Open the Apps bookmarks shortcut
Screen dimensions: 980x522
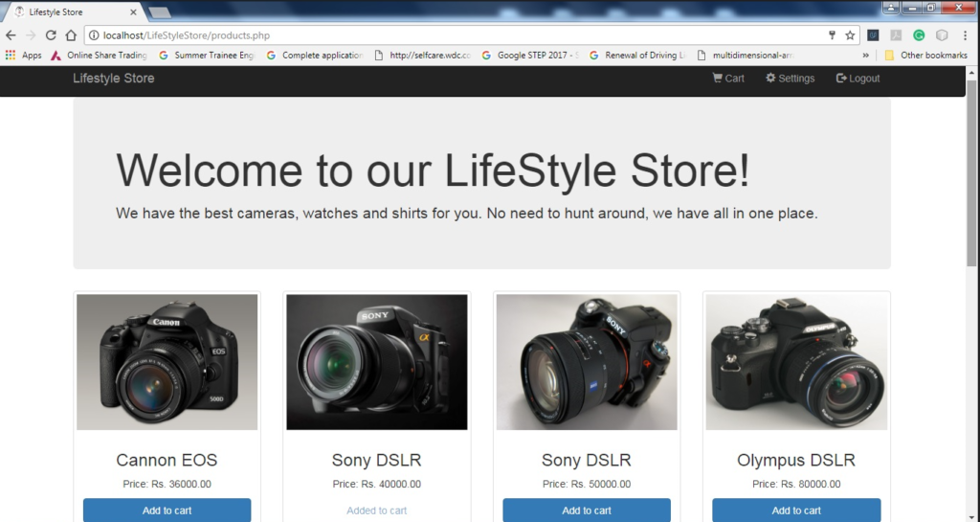23,55
